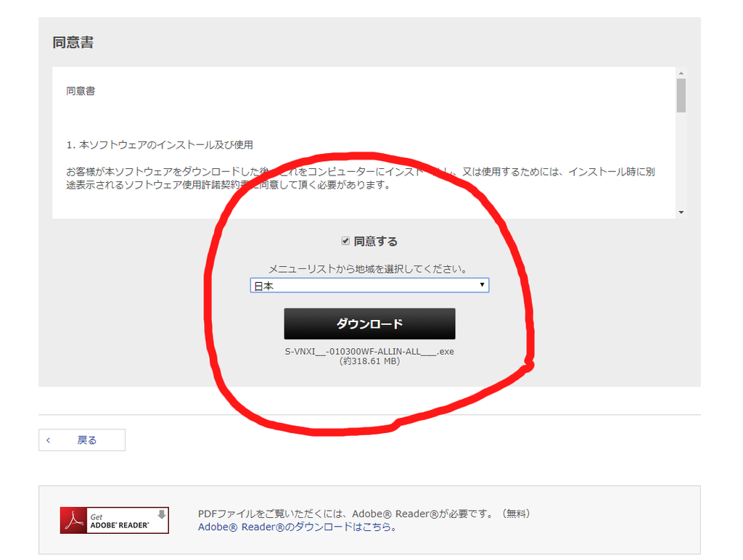Click the PDFファイルをご覧いただくには notice text
Viewport: 743px width, 560px height.
tap(364, 514)
